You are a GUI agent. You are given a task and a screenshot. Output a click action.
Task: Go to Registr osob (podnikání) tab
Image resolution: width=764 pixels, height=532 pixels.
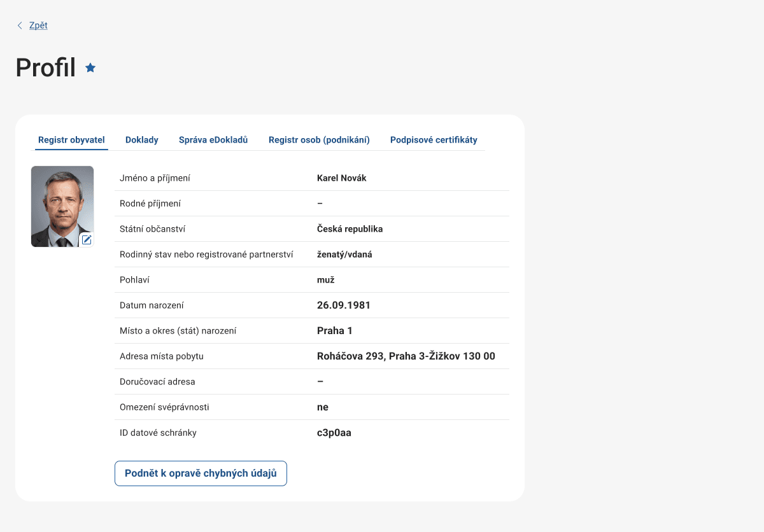(x=319, y=140)
